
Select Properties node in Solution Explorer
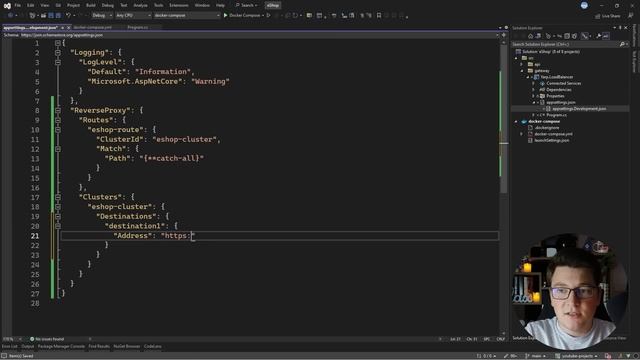[x=555, y=96]
